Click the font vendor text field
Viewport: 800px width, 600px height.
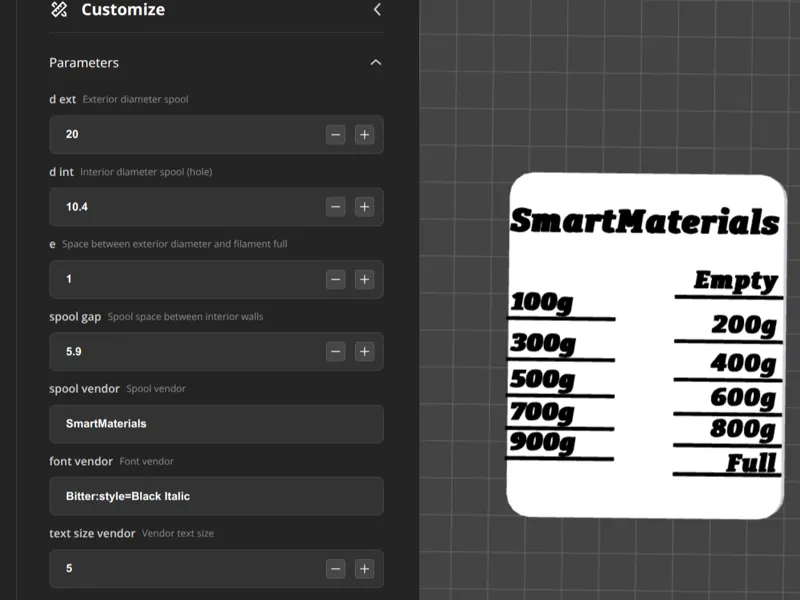coord(216,496)
